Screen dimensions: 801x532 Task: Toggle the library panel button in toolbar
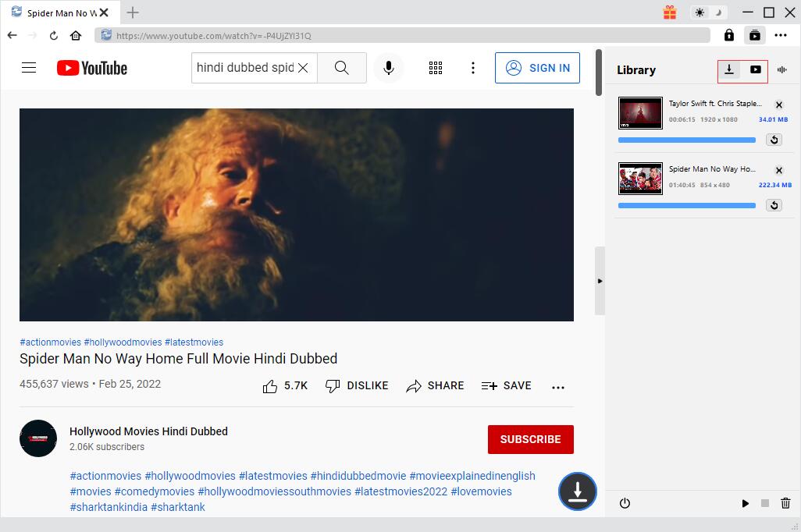[x=754, y=35]
